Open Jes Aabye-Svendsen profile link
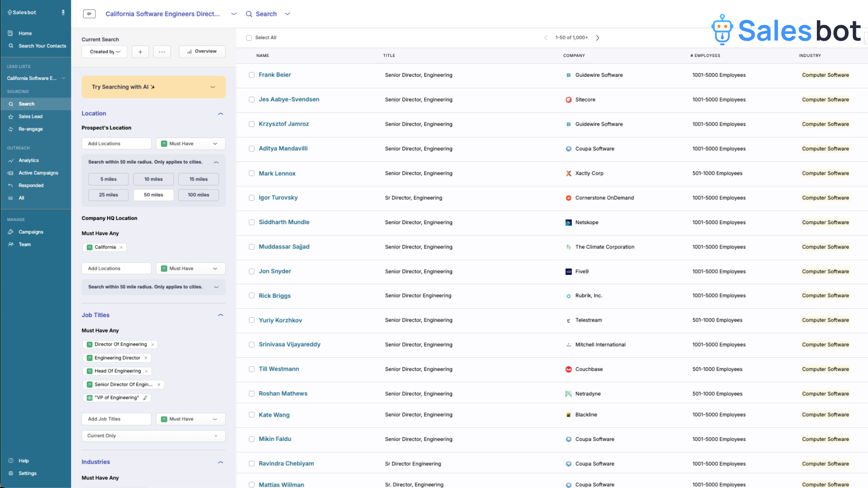This screenshot has height=488, width=868. coord(289,99)
